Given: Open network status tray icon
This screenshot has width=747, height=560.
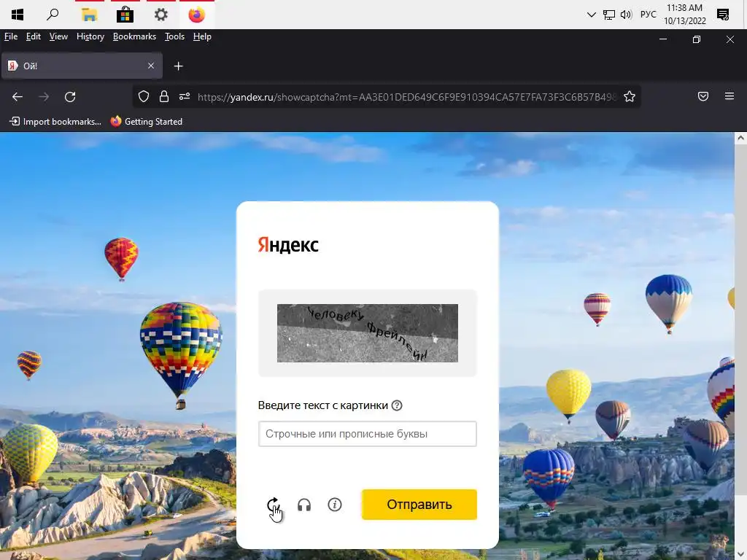Looking at the screenshot, I should [609, 15].
